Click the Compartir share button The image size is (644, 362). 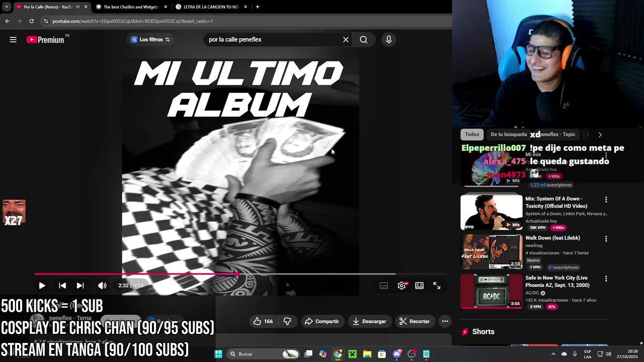point(321,321)
